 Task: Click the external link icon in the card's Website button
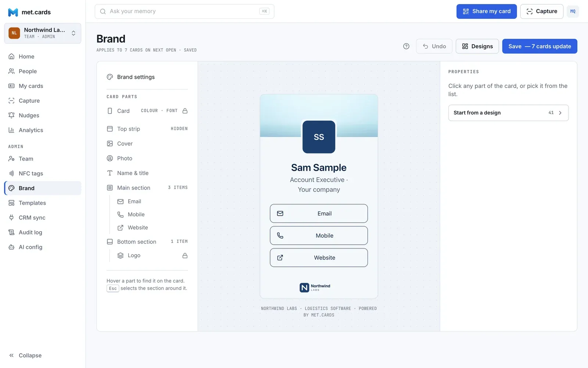pos(280,258)
